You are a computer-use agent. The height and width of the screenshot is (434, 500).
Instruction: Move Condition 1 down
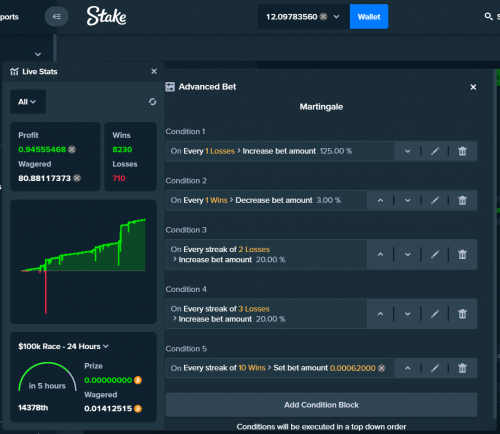(x=407, y=151)
